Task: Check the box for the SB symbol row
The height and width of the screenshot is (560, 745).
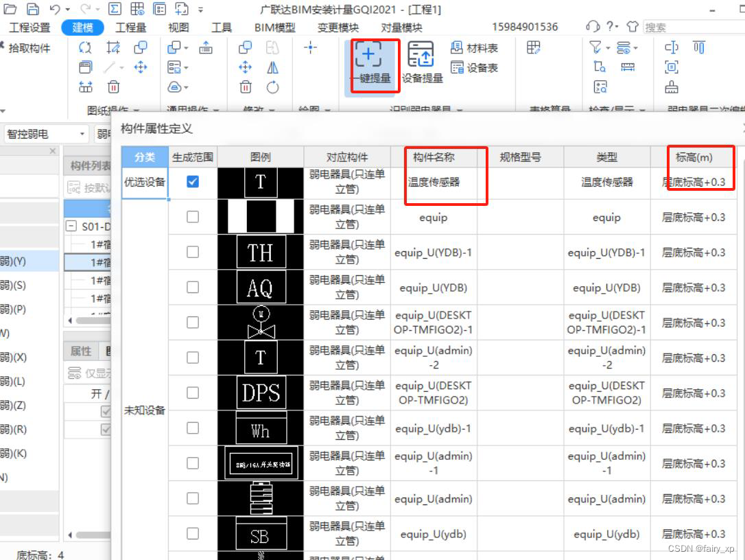Action: [193, 533]
